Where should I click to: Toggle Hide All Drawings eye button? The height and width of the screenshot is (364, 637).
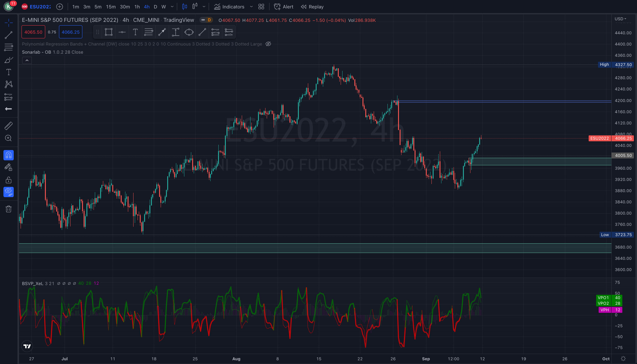point(8,192)
